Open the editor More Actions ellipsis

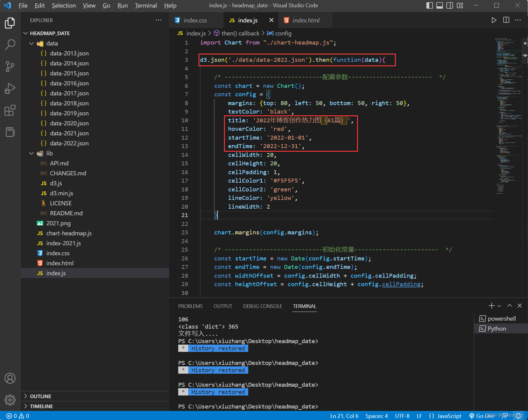pyautogui.click(x=518, y=20)
